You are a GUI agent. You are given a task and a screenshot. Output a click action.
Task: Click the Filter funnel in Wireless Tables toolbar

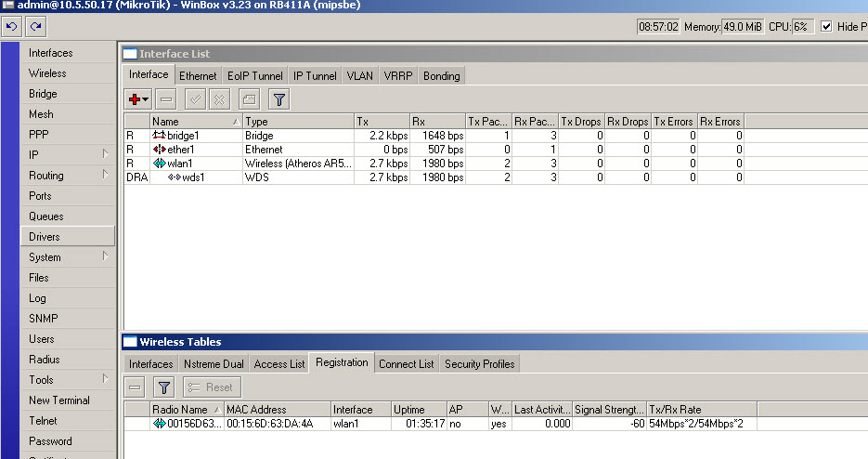[164, 387]
